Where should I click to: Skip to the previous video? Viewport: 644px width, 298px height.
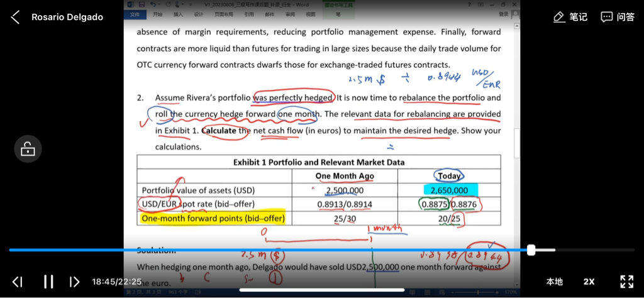18,282
